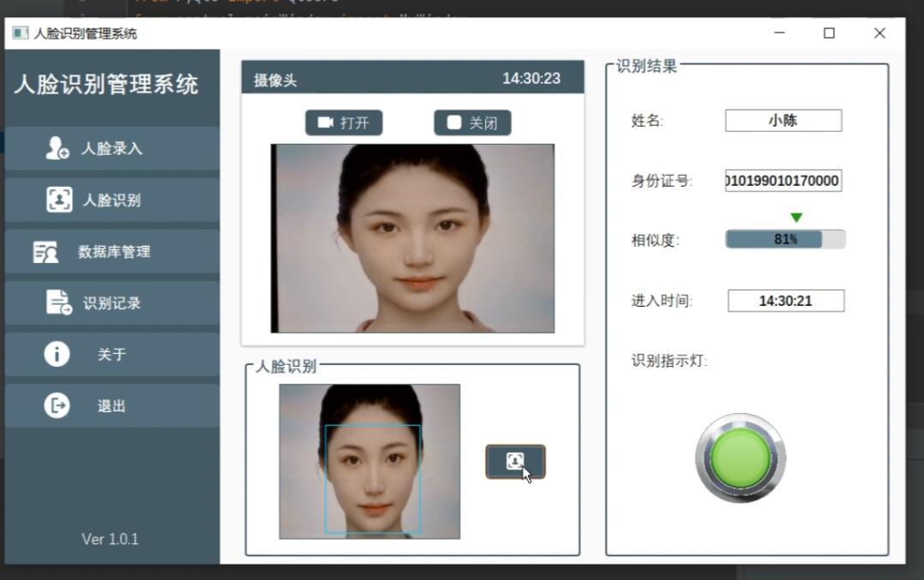Open the 关于 About page
This screenshot has height=580, width=924.
pos(108,353)
